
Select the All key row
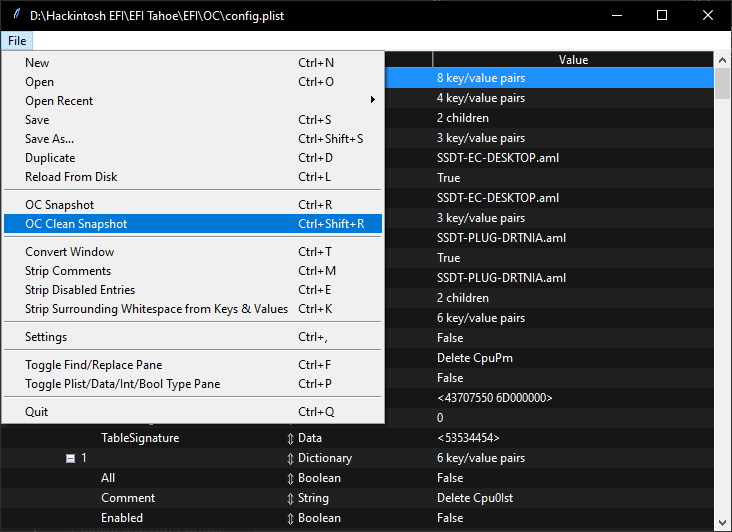[x=108, y=478]
